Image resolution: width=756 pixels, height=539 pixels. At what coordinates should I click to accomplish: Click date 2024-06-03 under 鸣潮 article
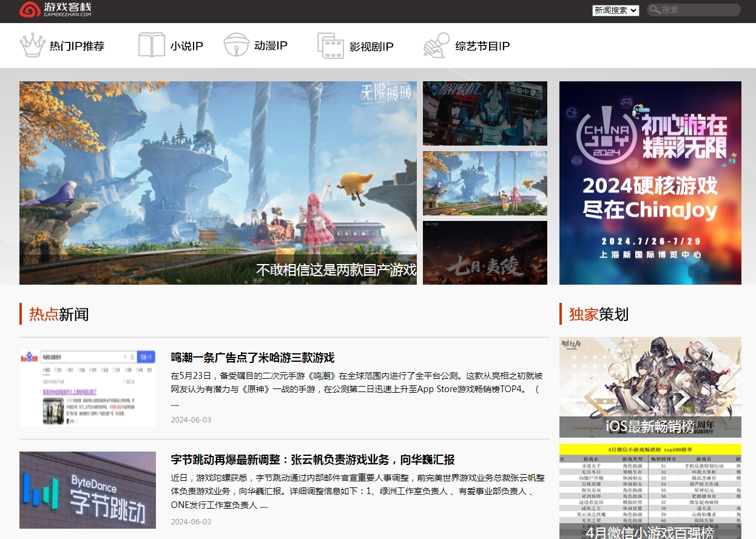point(191,420)
